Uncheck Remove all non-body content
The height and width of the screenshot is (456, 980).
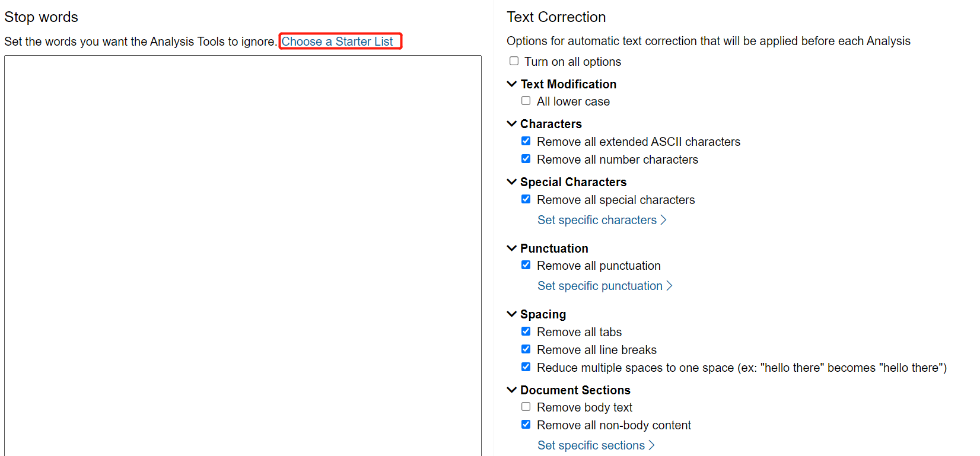[x=526, y=425]
